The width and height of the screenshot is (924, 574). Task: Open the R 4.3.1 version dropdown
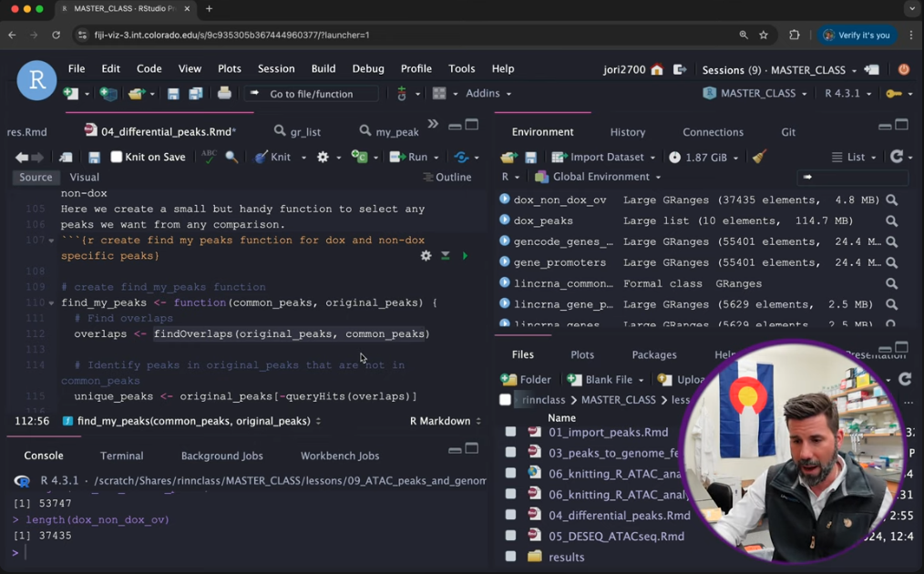847,94
